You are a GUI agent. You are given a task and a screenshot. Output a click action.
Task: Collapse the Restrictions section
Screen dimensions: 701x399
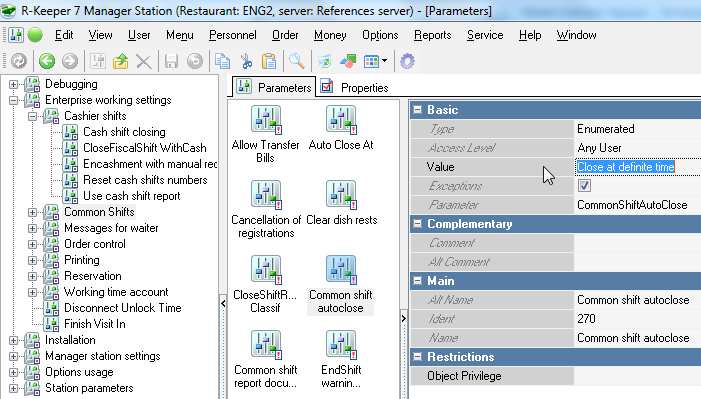417,357
